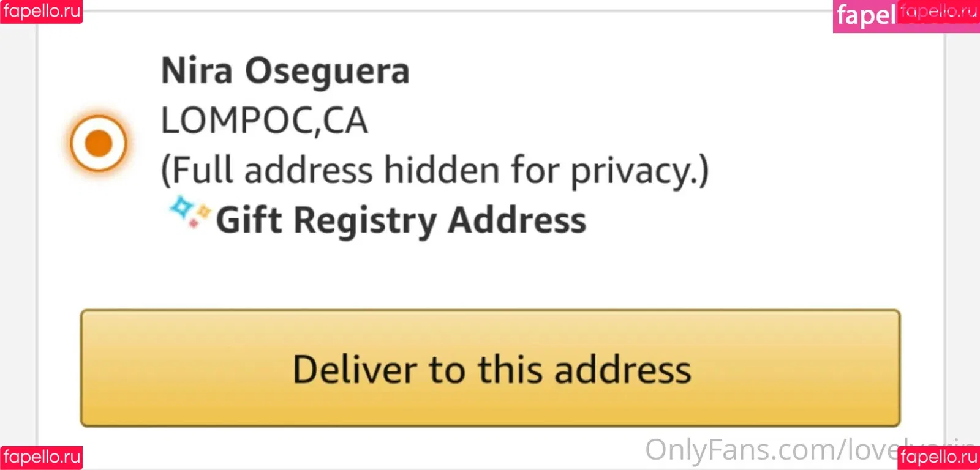Click the CA state abbreviation after LOMPOC
Screen dimensions: 980x470
[x=345, y=121]
